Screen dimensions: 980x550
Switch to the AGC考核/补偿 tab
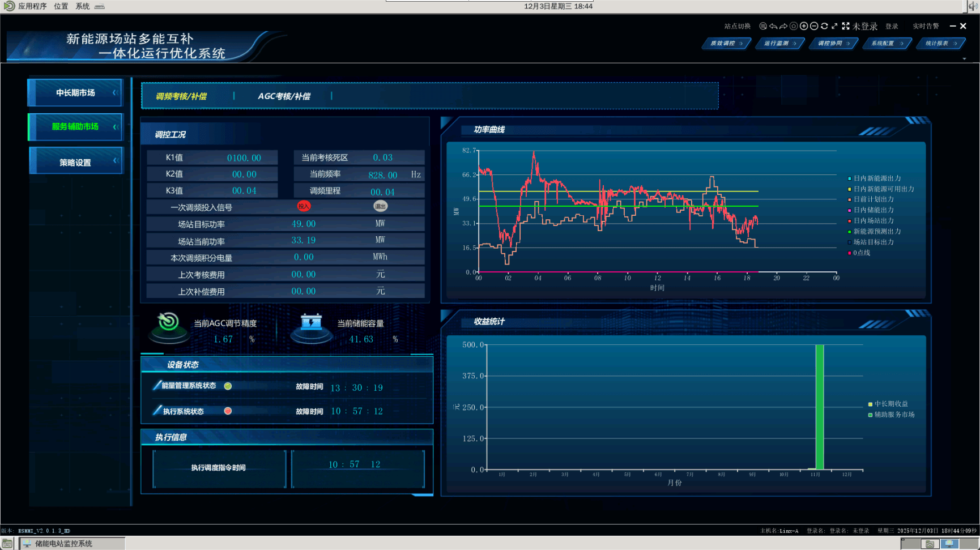point(284,96)
